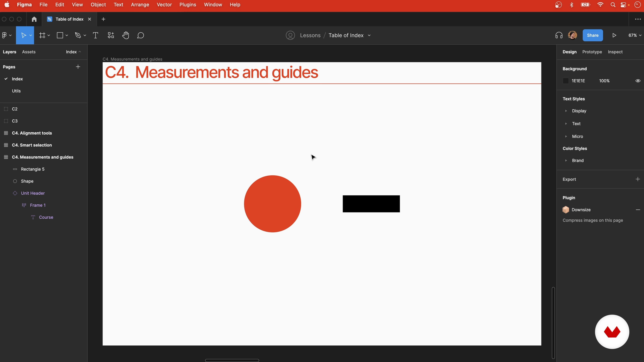Open file title dropdown next to Table of Index

pyautogui.click(x=369, y=35)
